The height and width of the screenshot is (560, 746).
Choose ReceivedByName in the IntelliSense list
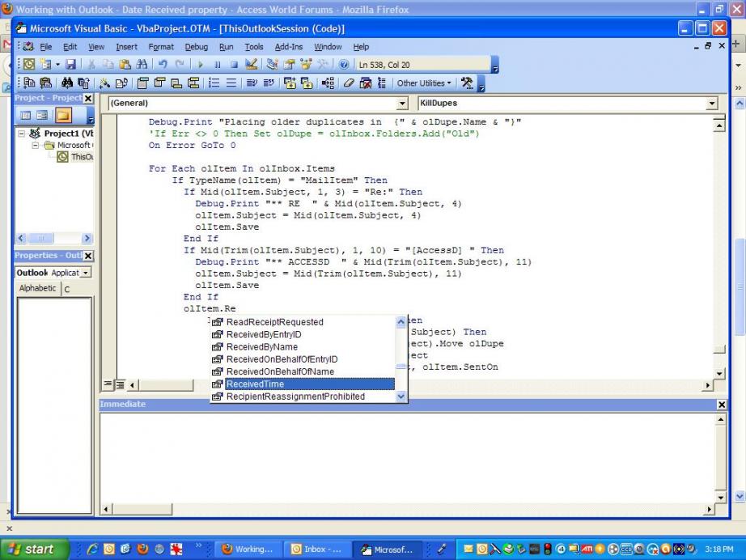(261, 347)
